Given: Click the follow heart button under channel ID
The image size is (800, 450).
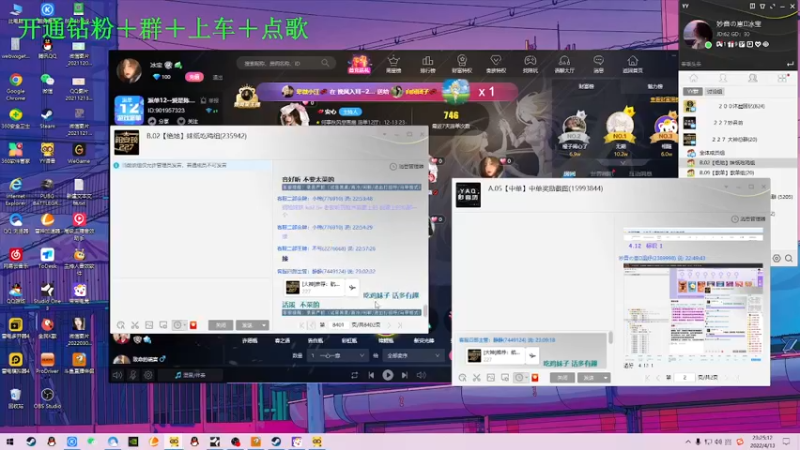Looking at the screenshot, I should pyautogui.click(x=188, y=121).
